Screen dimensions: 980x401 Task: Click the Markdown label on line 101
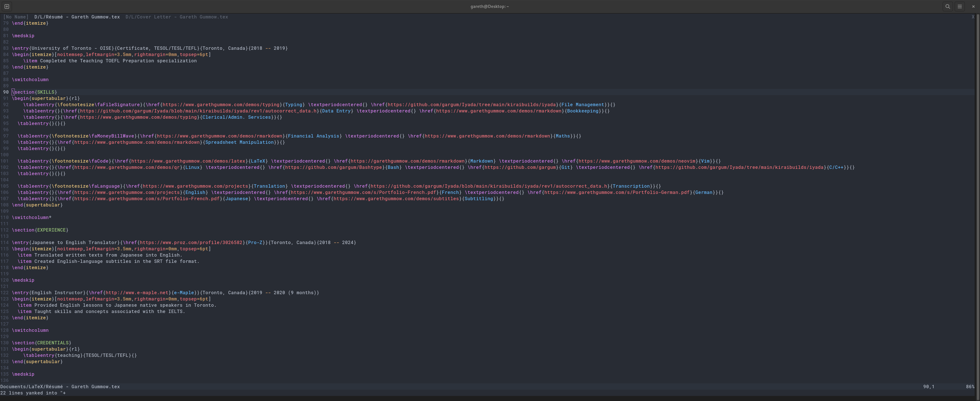tap(481, 161)
